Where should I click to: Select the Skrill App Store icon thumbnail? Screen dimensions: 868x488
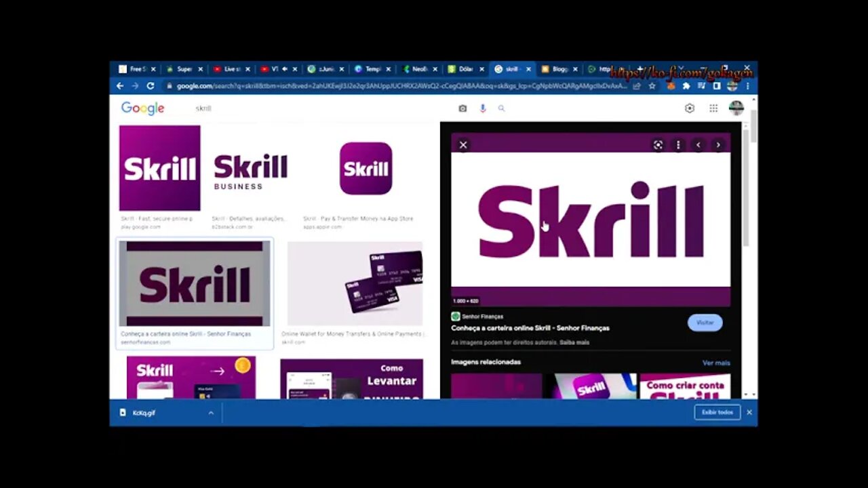point(366,168)
